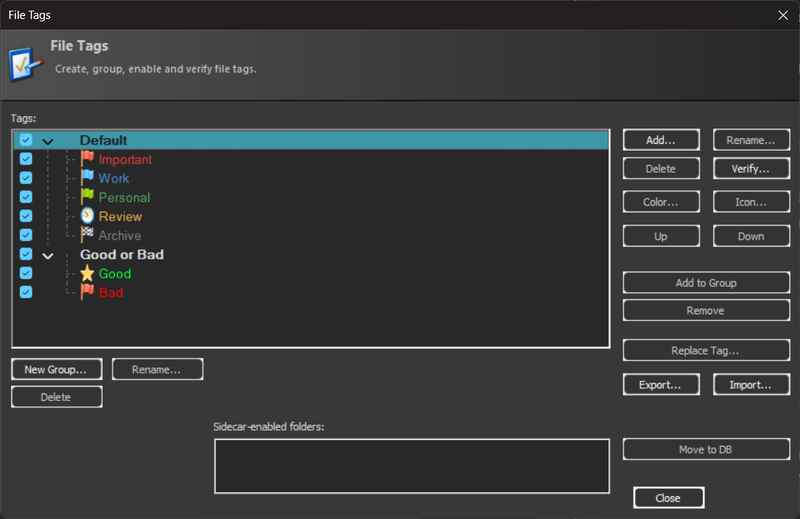Click the red flag icon beside Bad

[87, 292]
